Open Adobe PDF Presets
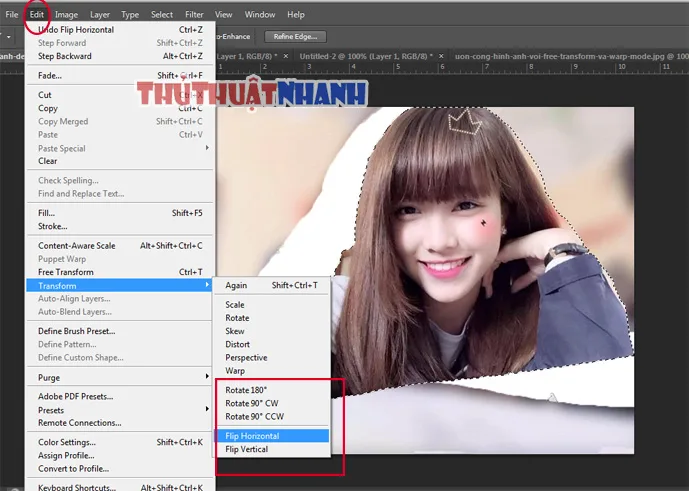 pos(120,396)
